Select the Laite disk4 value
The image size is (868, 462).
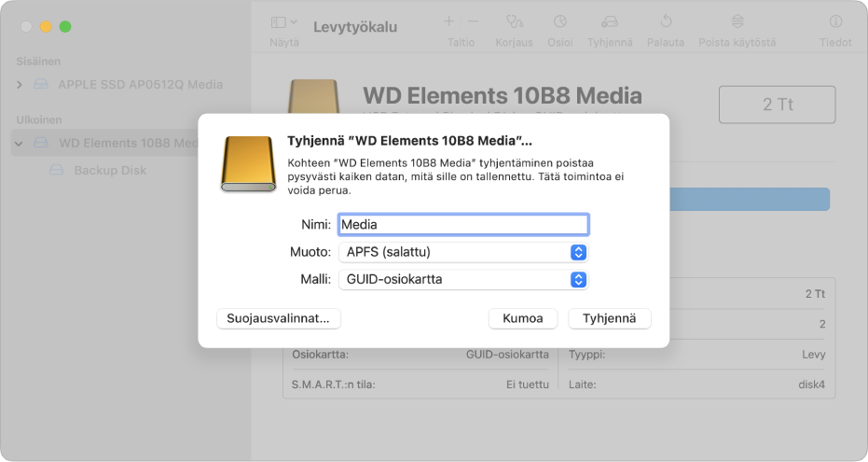[811, 385]
